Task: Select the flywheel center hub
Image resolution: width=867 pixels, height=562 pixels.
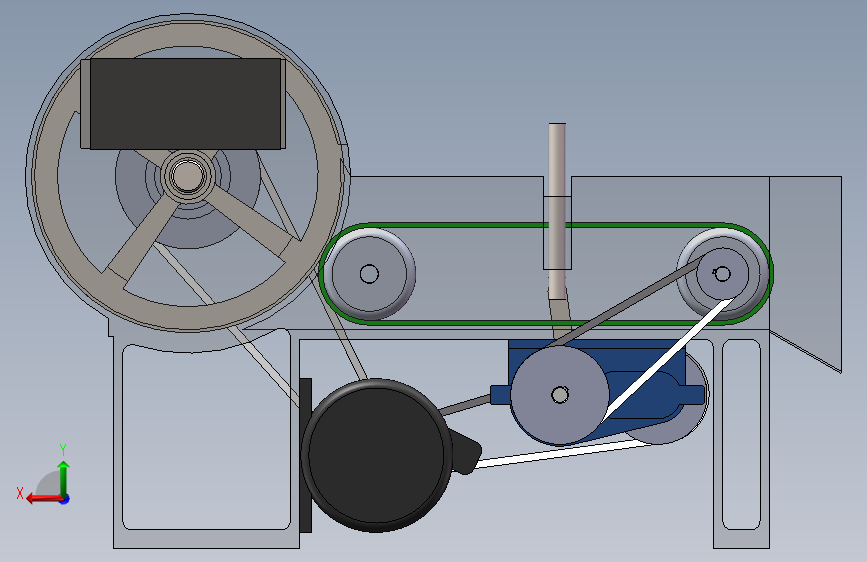Action: tap(187, 175)
